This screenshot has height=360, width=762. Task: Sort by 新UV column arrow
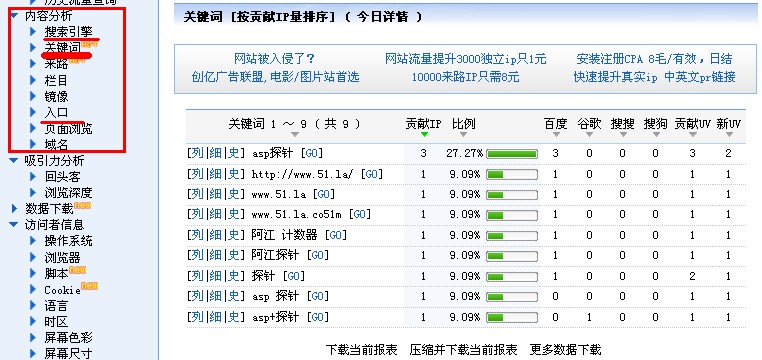click(728, 135)
